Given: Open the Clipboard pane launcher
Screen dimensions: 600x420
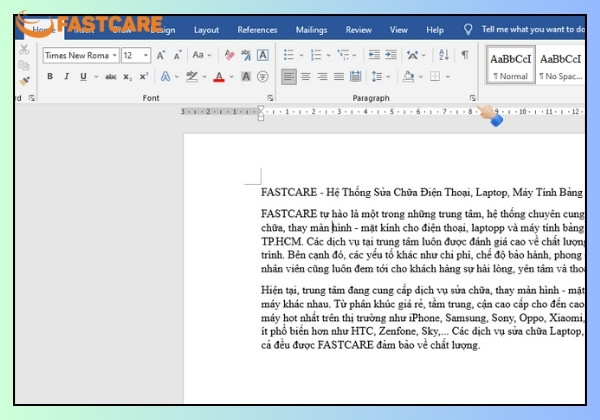Looking at the screenshot, I should tap(32, 98).
